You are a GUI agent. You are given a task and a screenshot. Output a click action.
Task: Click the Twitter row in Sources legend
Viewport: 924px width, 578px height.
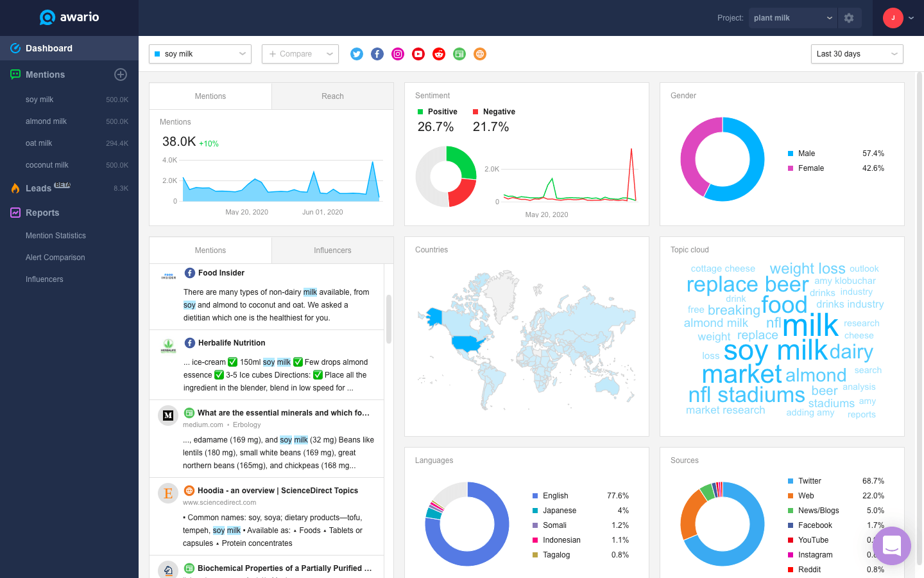(836, 481)
